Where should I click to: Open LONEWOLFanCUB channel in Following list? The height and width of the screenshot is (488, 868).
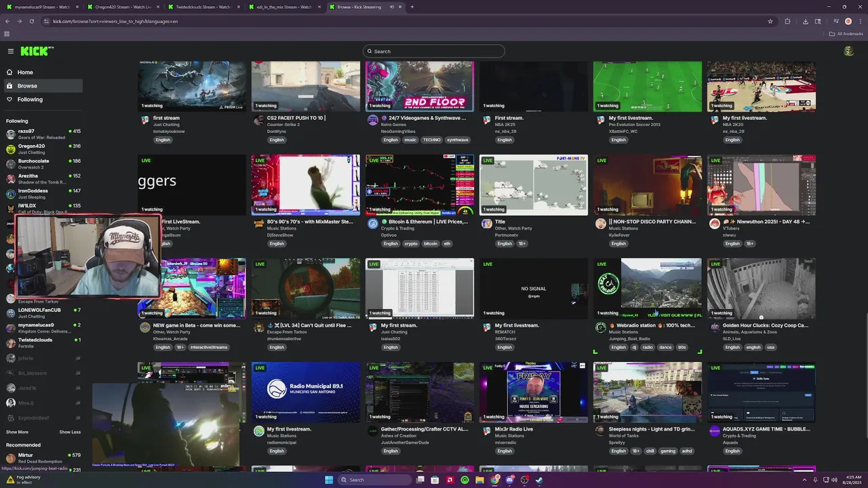tap(43, 313)
